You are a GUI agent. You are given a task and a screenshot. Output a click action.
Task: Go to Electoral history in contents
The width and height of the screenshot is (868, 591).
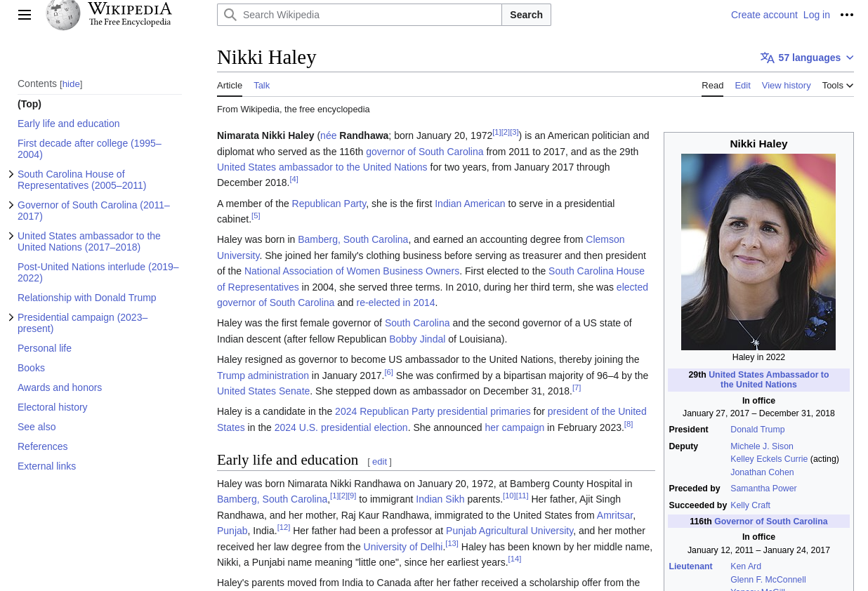coord(53,407)
